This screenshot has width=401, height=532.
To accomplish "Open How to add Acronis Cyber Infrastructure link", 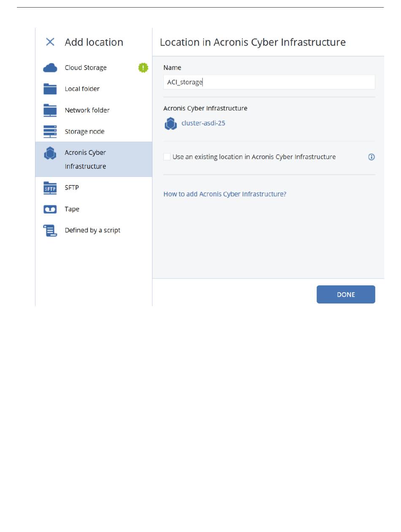I will (x=225, y=194).
